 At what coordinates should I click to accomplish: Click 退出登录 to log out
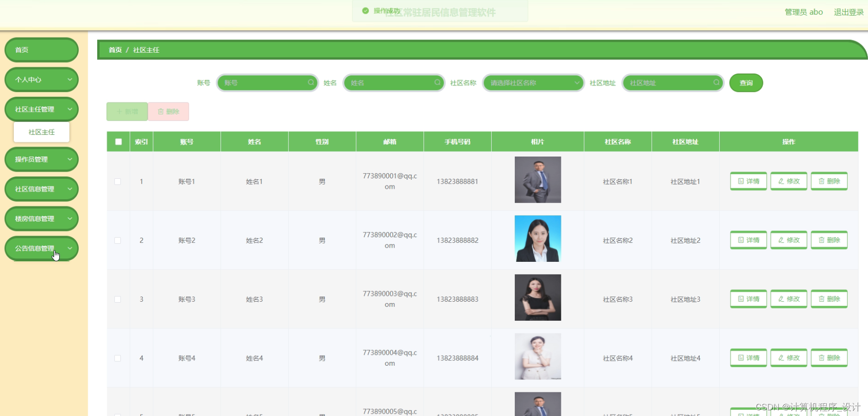point(849,12)
